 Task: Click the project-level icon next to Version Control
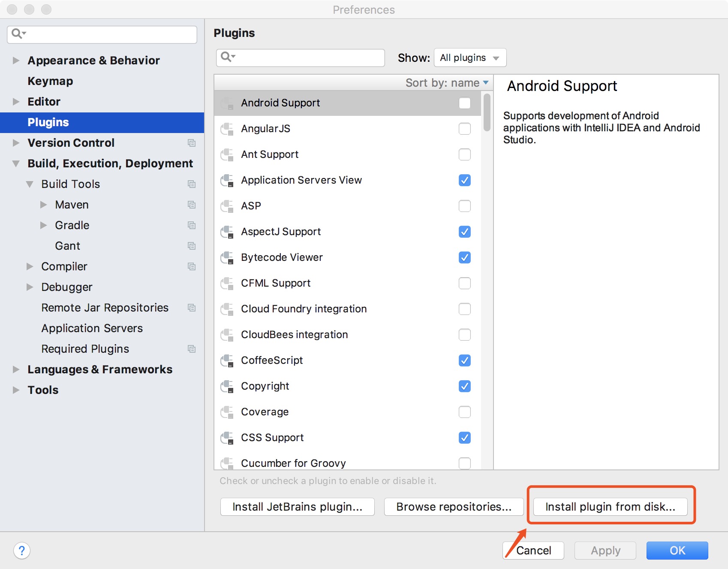pyautogui.click(x=192, y=143)
